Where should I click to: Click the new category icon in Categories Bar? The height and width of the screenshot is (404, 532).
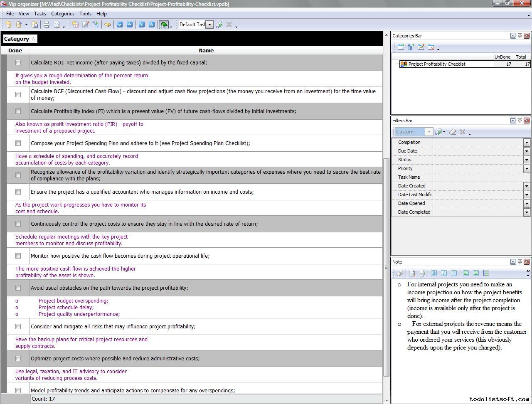401,47
